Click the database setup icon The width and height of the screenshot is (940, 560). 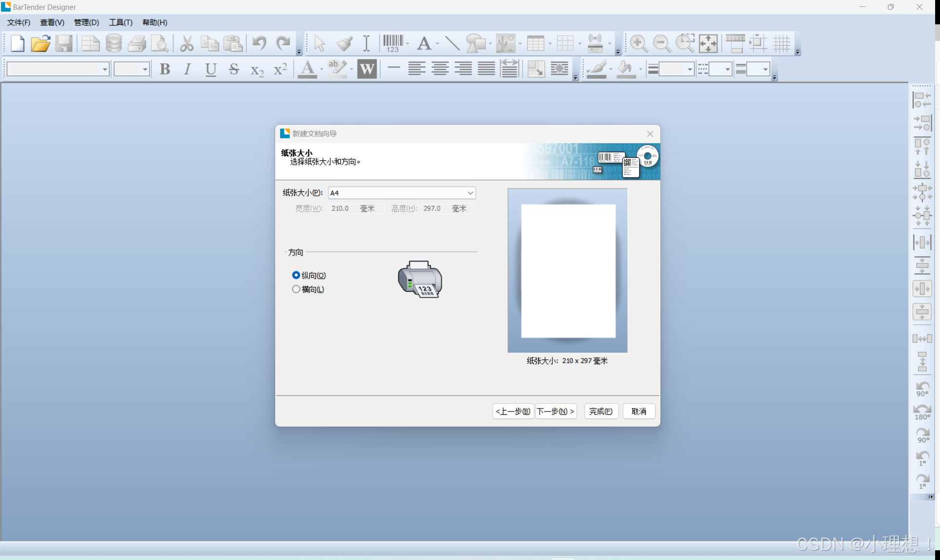(x=113, y=43)
